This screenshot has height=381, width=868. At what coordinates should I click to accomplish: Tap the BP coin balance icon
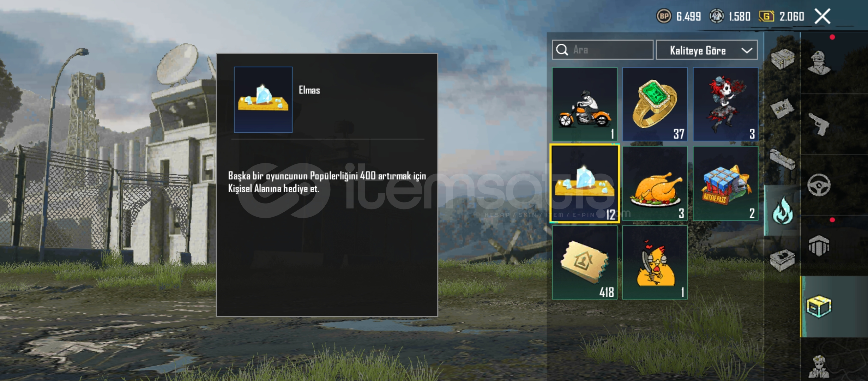(x=664, y=16)
